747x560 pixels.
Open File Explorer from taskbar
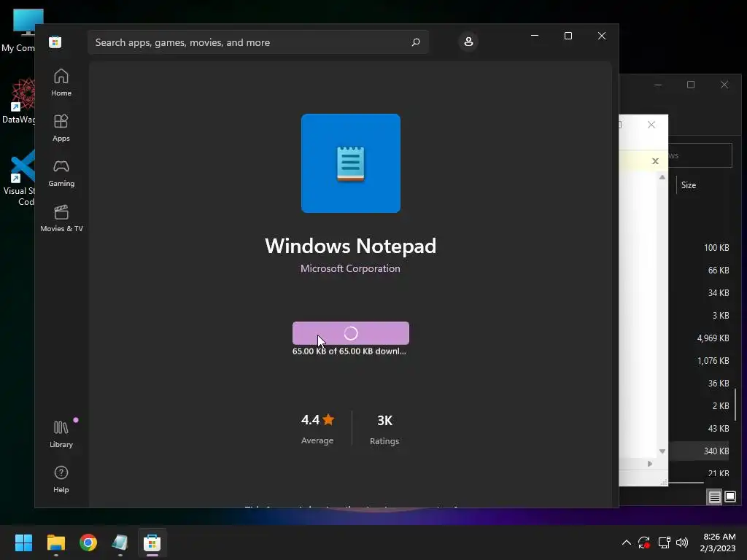(55, 542)
